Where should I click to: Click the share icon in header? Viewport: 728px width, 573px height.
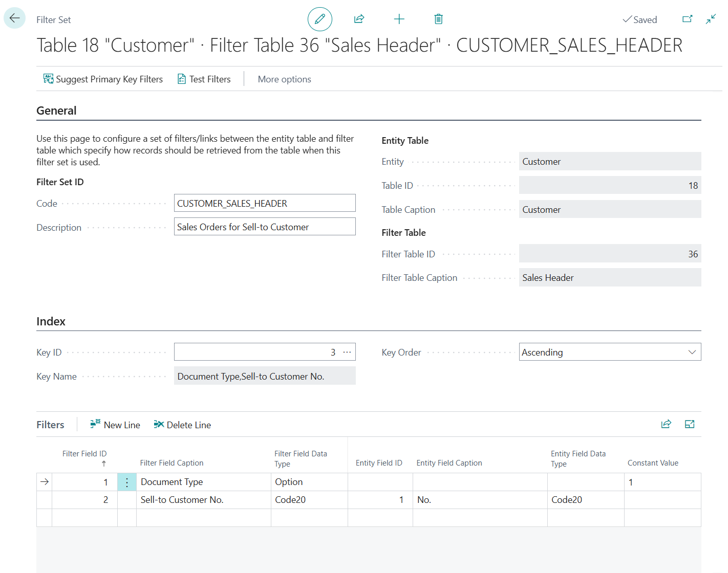359,19
